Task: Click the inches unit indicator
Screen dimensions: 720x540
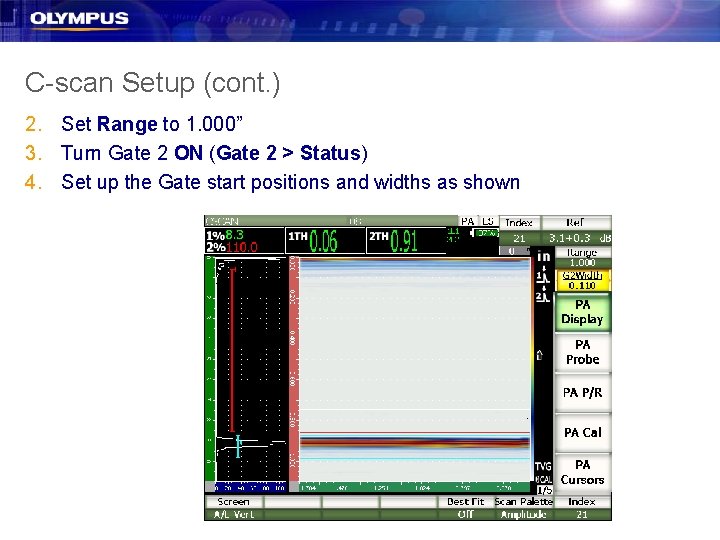Action: click(544, 257)
